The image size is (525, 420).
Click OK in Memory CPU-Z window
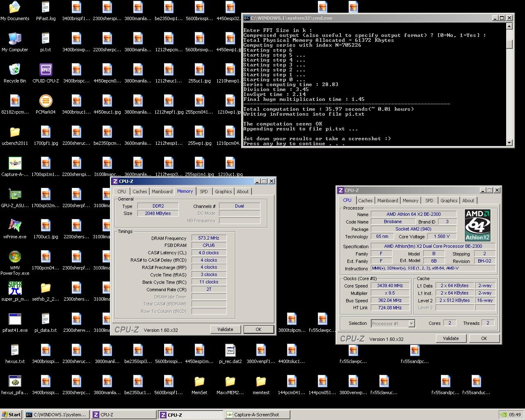(x=258, y=329)
